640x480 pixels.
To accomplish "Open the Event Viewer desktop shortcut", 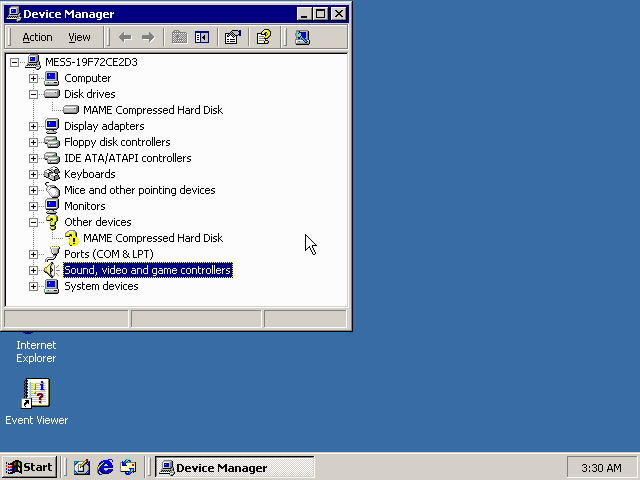I will [x=37, y=394].
